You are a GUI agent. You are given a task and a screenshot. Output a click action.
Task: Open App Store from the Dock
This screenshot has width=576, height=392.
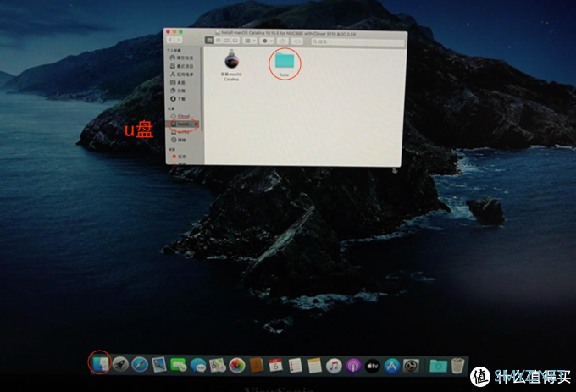click(x=391, y=366)
